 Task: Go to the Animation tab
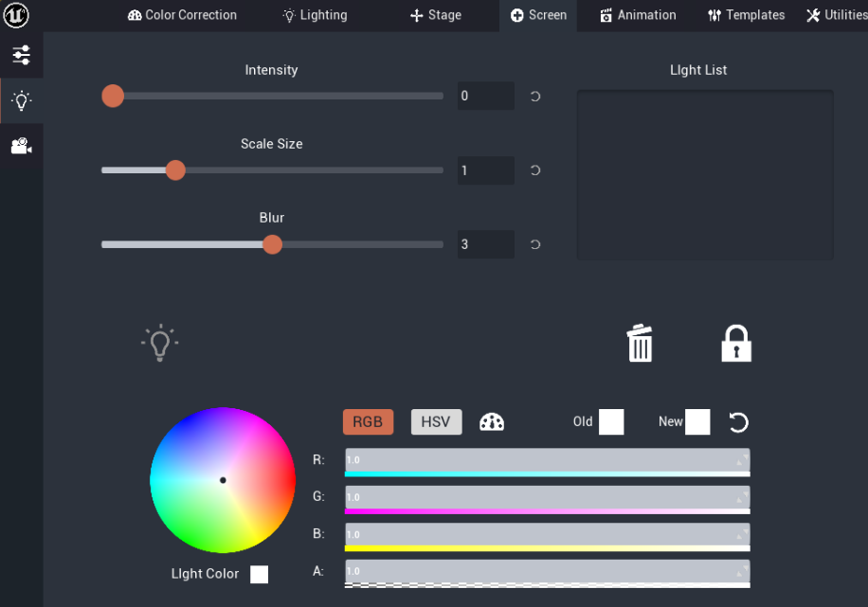coord(639,15)
